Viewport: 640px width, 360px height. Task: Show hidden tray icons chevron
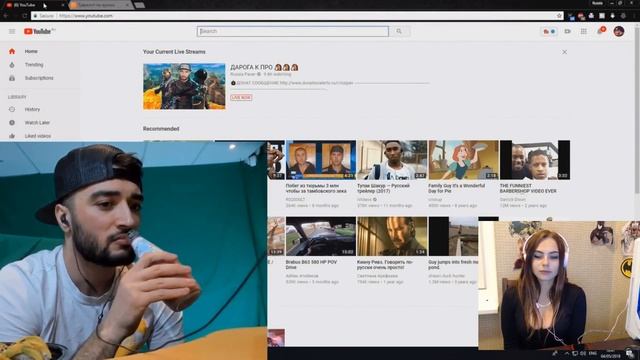click(x=567, y=353)
